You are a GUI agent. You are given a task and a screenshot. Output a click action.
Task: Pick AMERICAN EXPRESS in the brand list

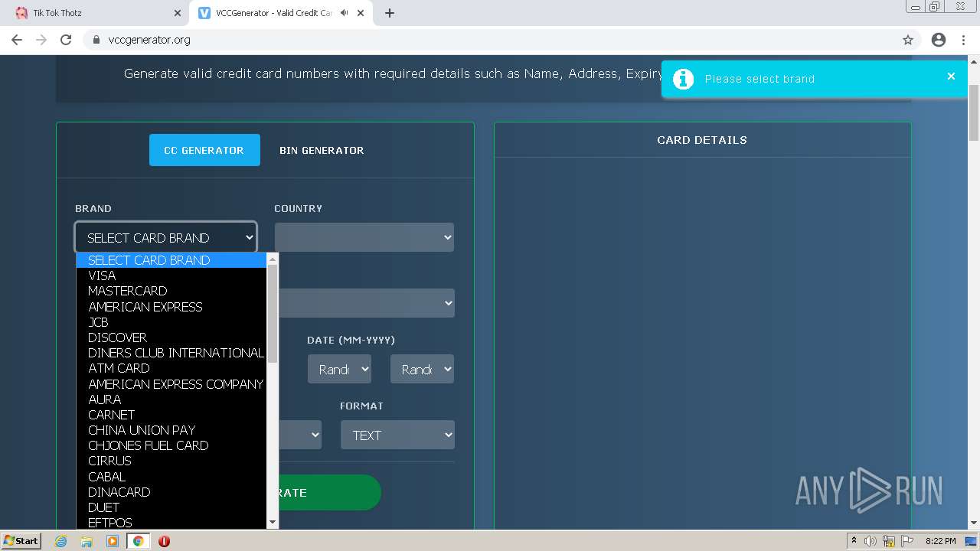(171, 307)
